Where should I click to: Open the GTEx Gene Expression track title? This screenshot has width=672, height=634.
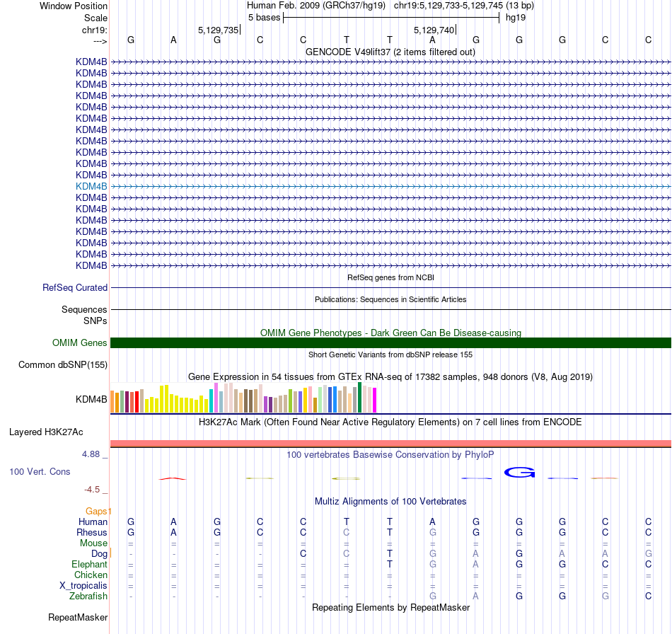pos(390,377)
